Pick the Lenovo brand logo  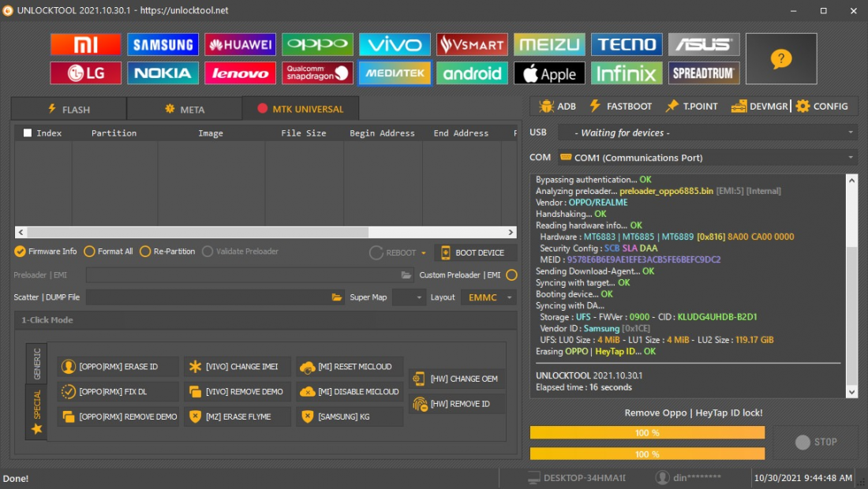[240, 73]
